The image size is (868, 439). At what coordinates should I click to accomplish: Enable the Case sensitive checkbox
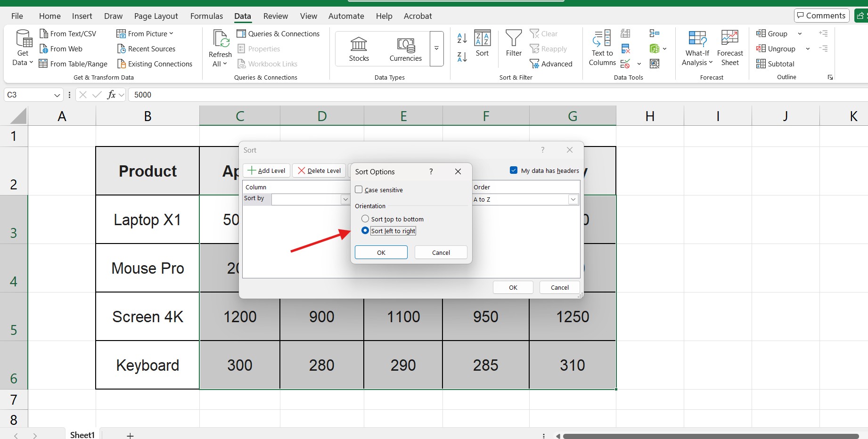coord(359,189)
